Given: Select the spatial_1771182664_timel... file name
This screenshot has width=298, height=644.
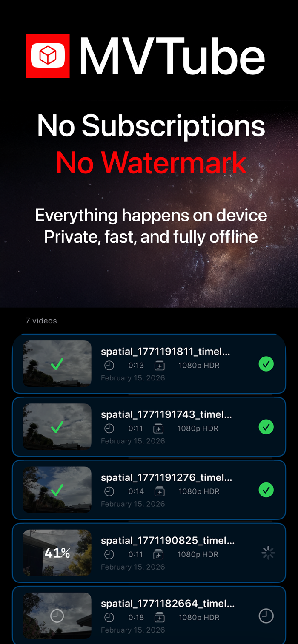Looking at the screenshot, I should (168, 604).
